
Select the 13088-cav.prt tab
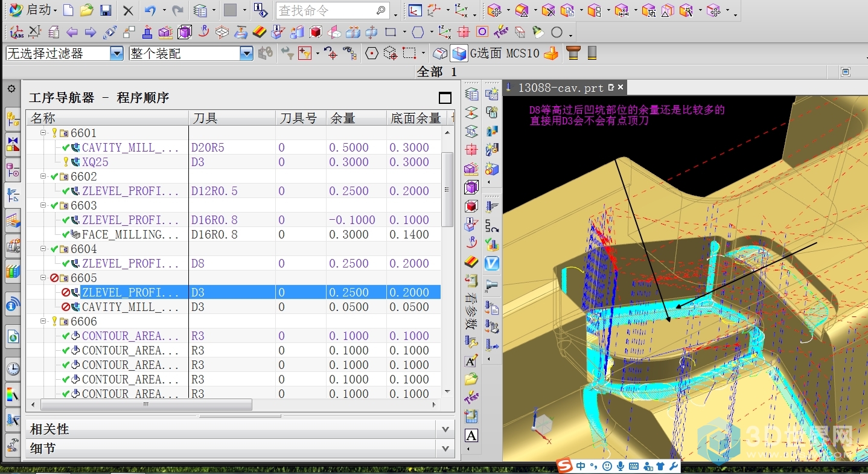tap(560, 88)
